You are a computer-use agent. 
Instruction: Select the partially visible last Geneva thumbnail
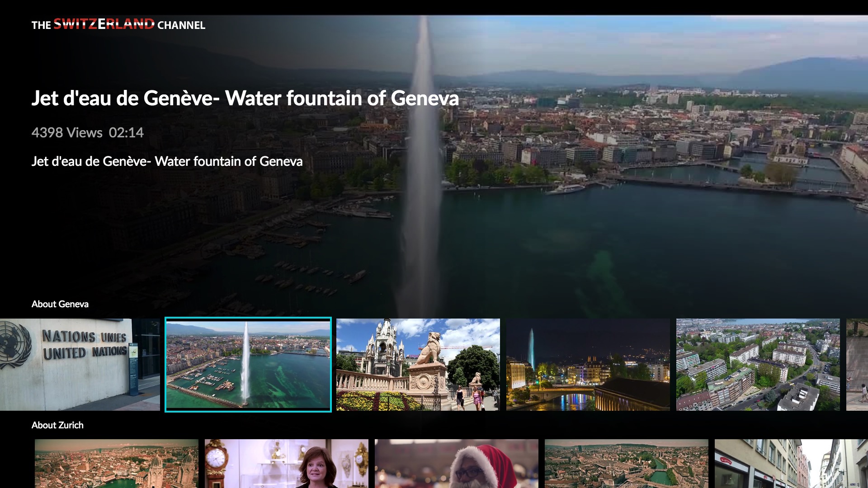(x=857, y=364)
